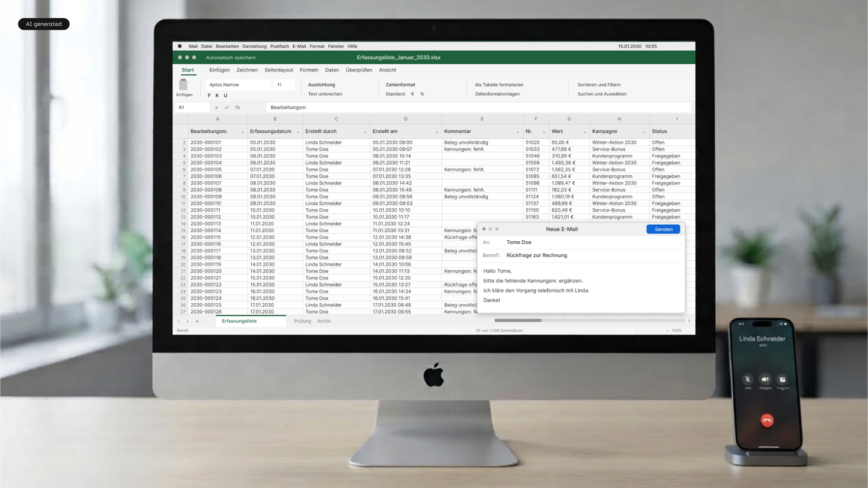868x488 pixels.
Task: Open Zellenformatvorlagen
Action: point(497,94)
